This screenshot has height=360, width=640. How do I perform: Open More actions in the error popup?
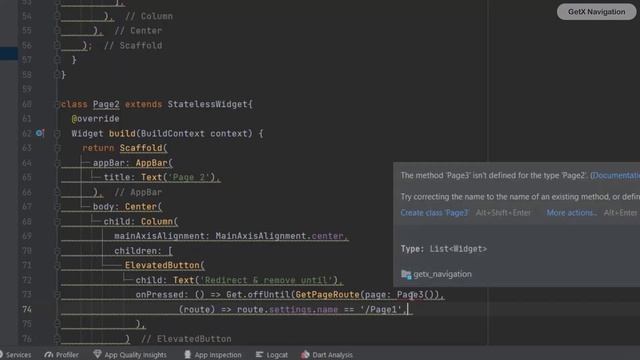(571, 213)
